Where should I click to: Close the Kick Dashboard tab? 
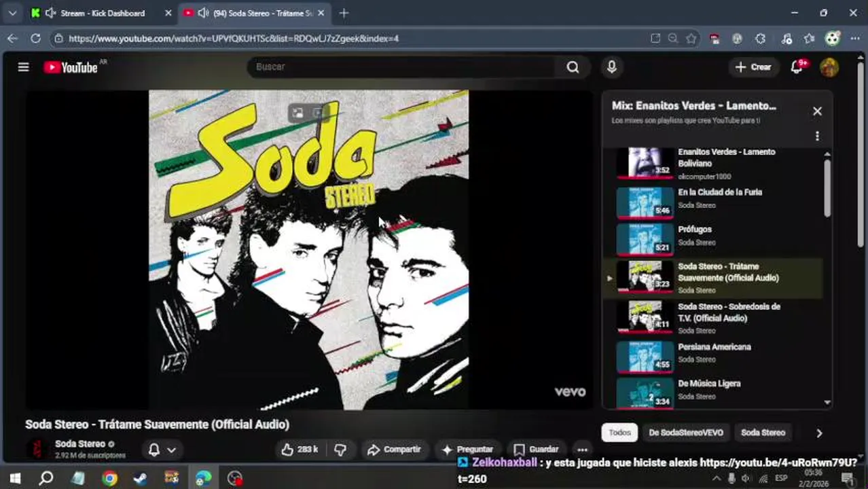point(168,13)
